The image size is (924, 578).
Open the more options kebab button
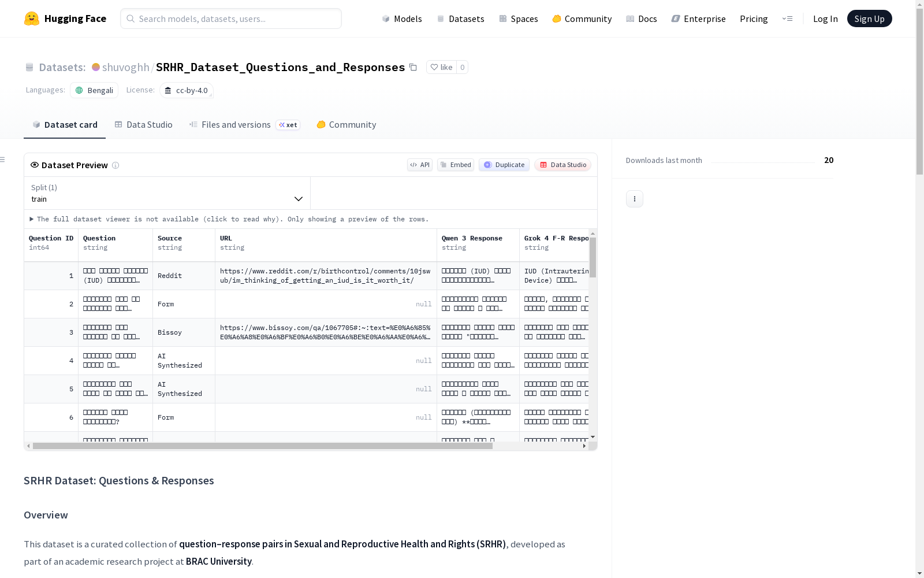(635, 199)
